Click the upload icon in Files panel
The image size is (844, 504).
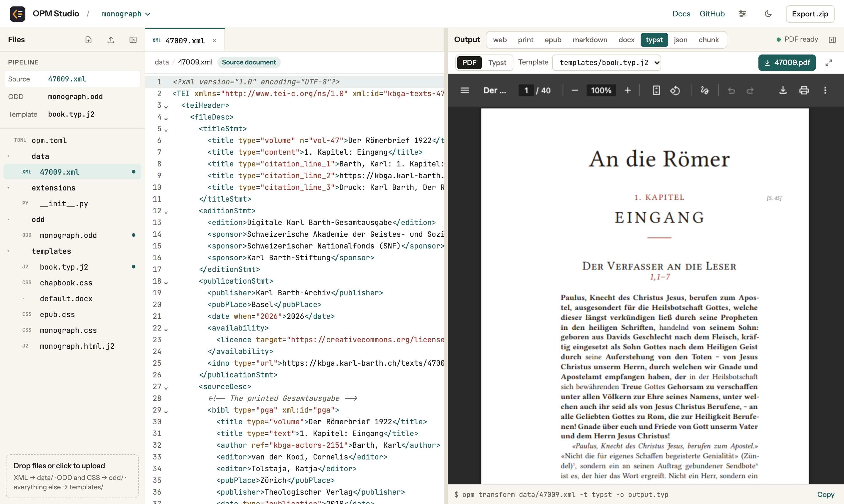[x=111, y=40]
